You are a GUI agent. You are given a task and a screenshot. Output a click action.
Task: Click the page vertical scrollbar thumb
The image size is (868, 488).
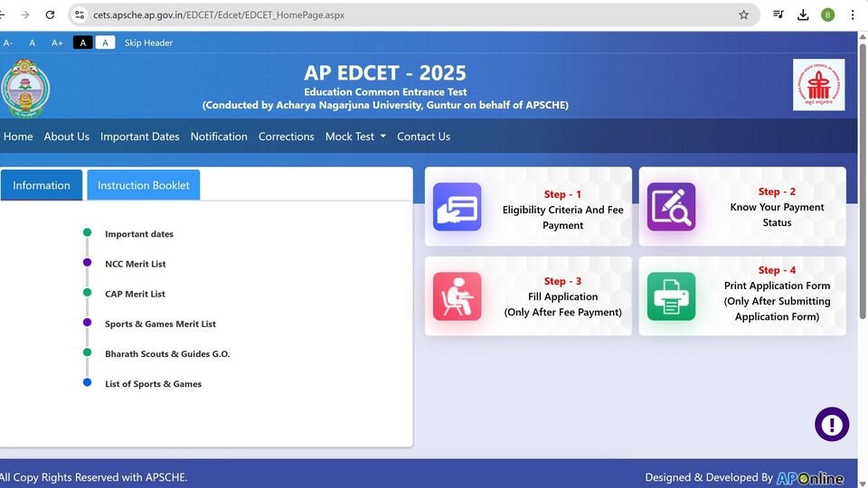[863, 181]
